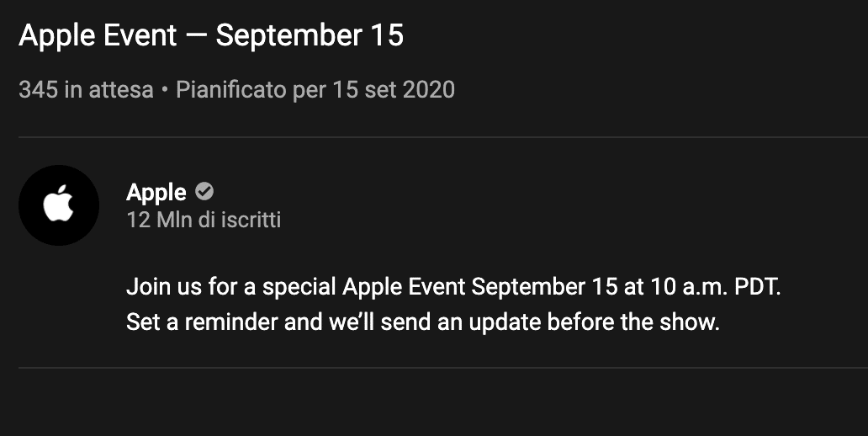Open the Apple channel name link
The height and width of the screenshot is (436, 868).
156,193
